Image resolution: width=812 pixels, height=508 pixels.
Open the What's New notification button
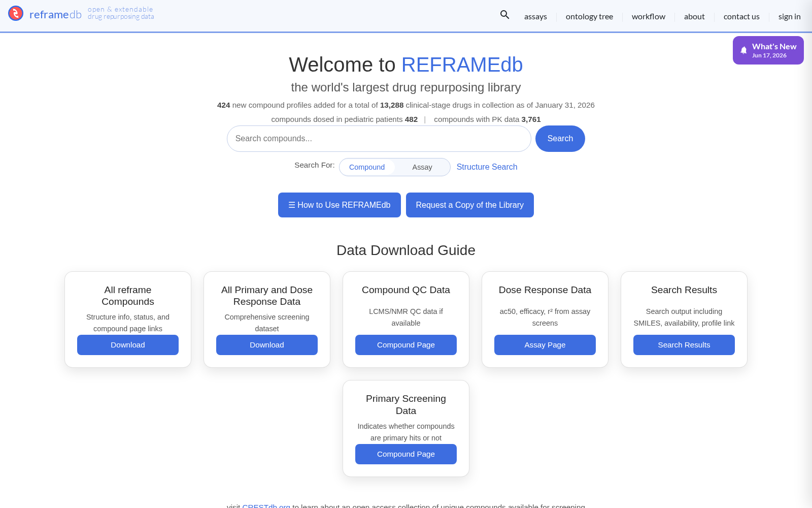point(768,50)
